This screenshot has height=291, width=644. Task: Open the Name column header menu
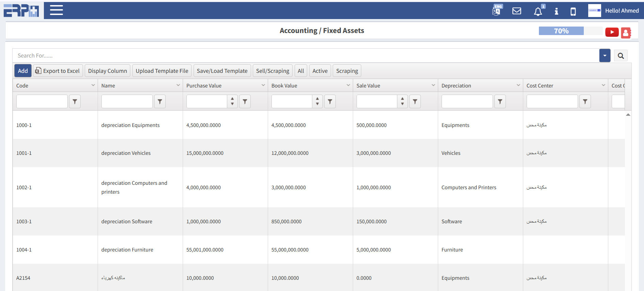tap(178, 85)
